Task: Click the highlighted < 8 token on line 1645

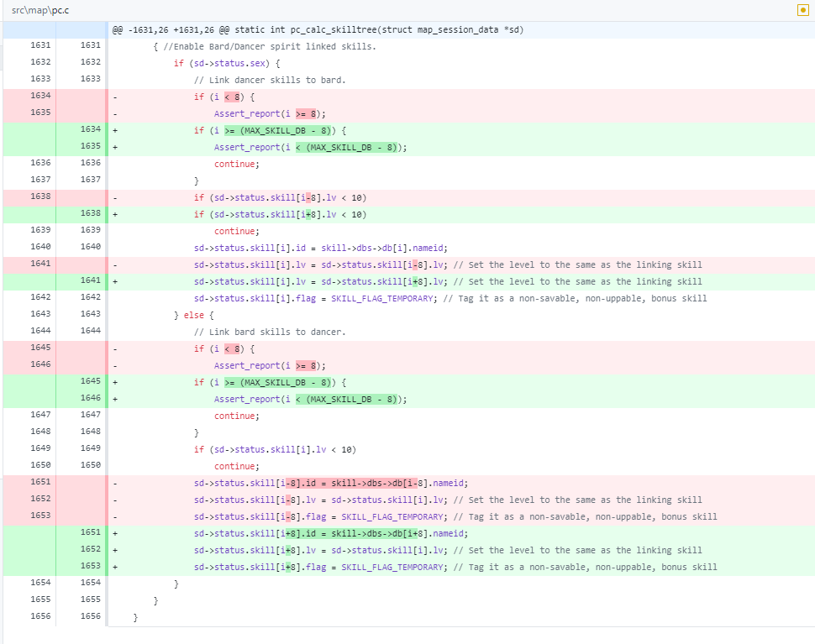Action: pos(235,348)
